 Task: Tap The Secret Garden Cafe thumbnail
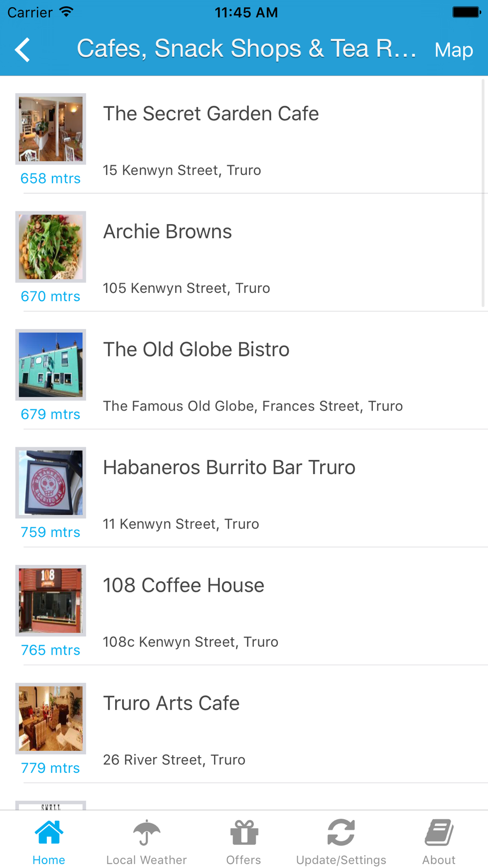click(x=51, y=129)
